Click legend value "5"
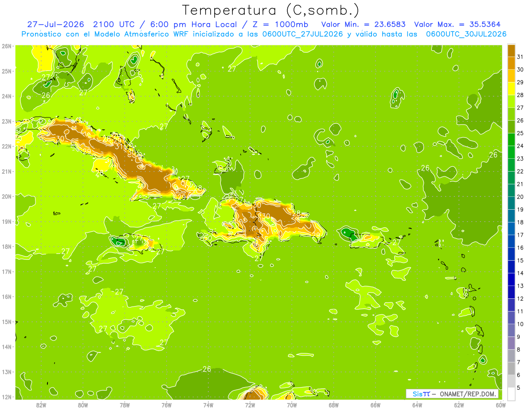 coord(519,388)
